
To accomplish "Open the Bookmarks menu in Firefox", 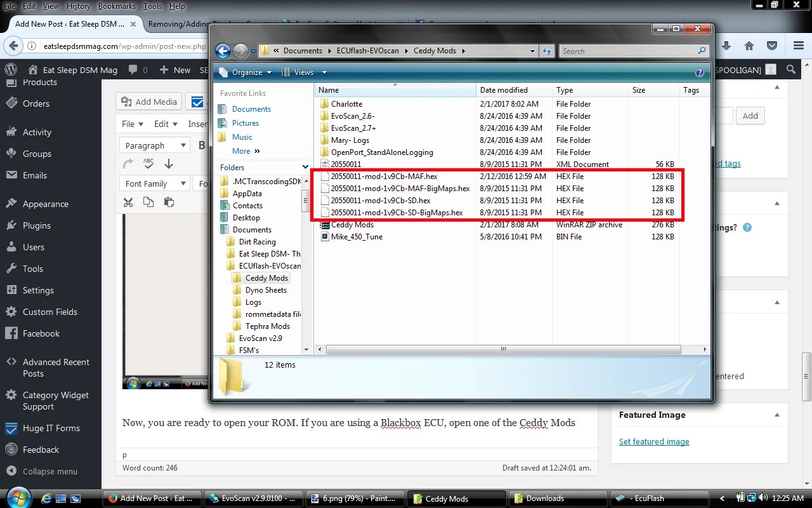I will coord(115,6).
